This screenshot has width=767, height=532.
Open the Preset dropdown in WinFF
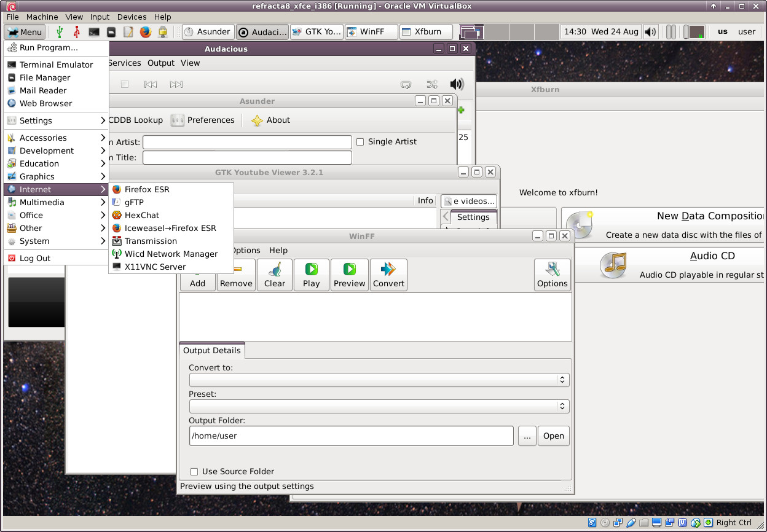[x=379, y=406]
